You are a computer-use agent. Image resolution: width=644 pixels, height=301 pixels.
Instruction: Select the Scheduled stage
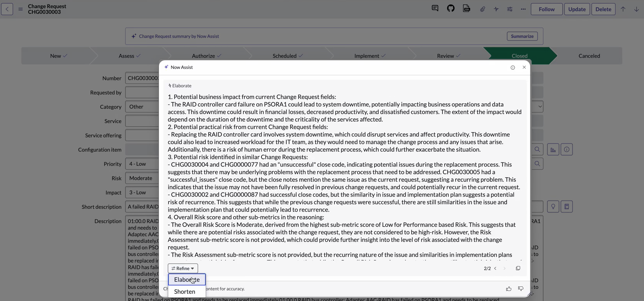(288, 56)
